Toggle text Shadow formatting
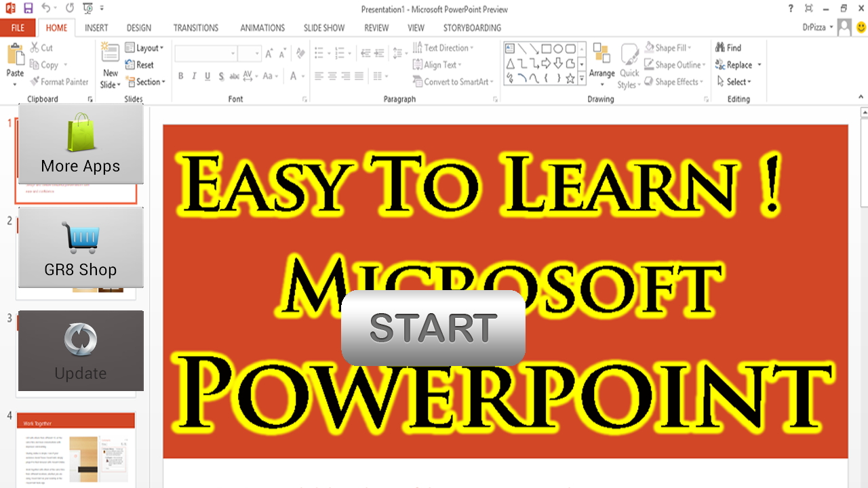 221,76
